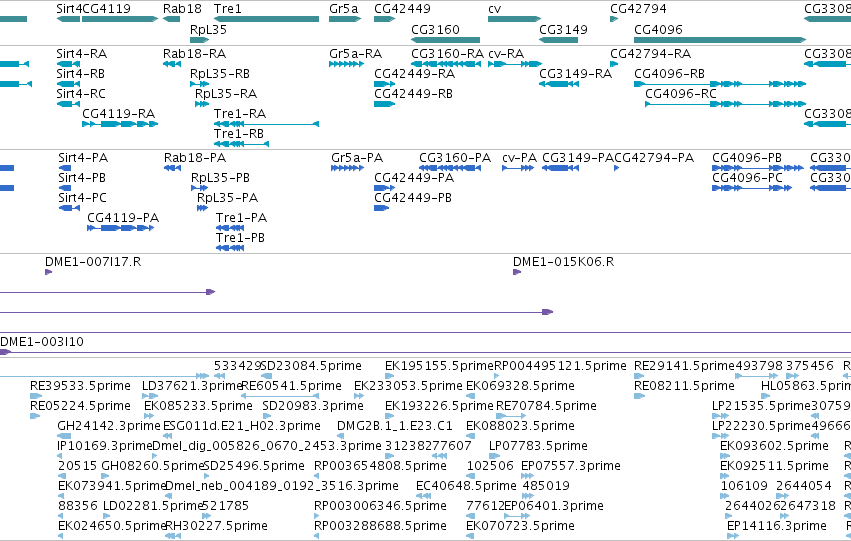Click the CG42449 gene feature
Viewport: 851px width, 541px height.
385,19
